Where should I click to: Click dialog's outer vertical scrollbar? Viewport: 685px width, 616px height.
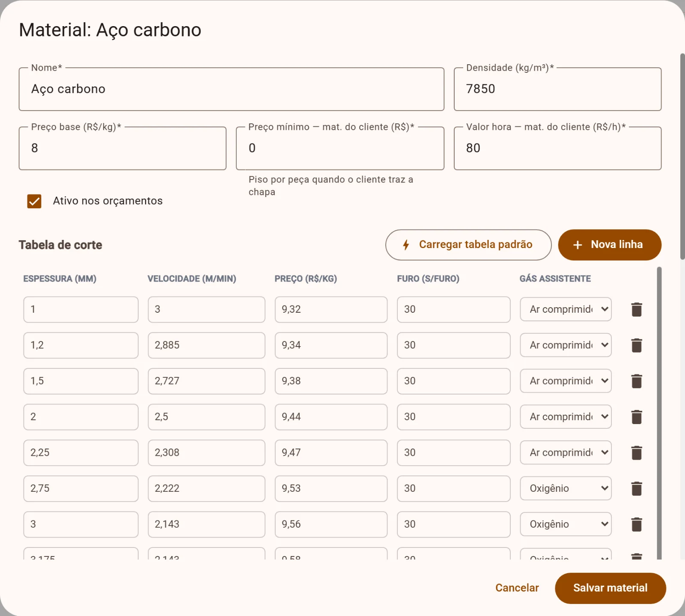pos(682,156)
